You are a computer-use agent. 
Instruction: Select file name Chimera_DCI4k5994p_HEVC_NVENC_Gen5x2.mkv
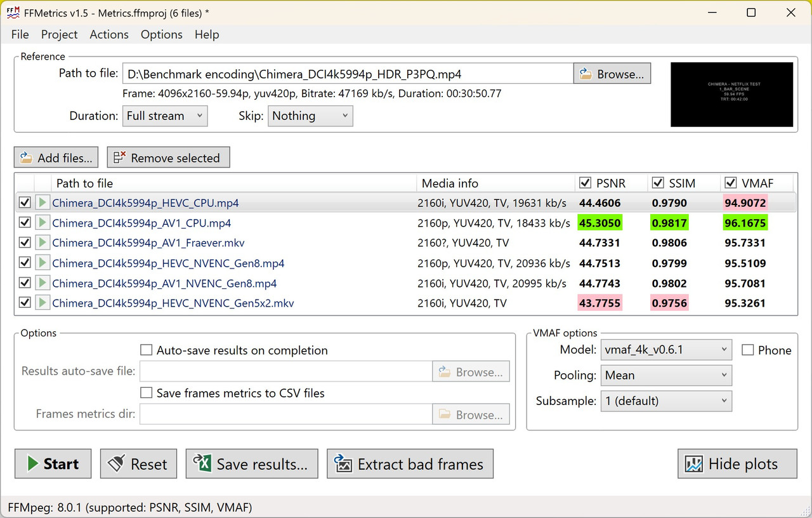tap(173, 303)
